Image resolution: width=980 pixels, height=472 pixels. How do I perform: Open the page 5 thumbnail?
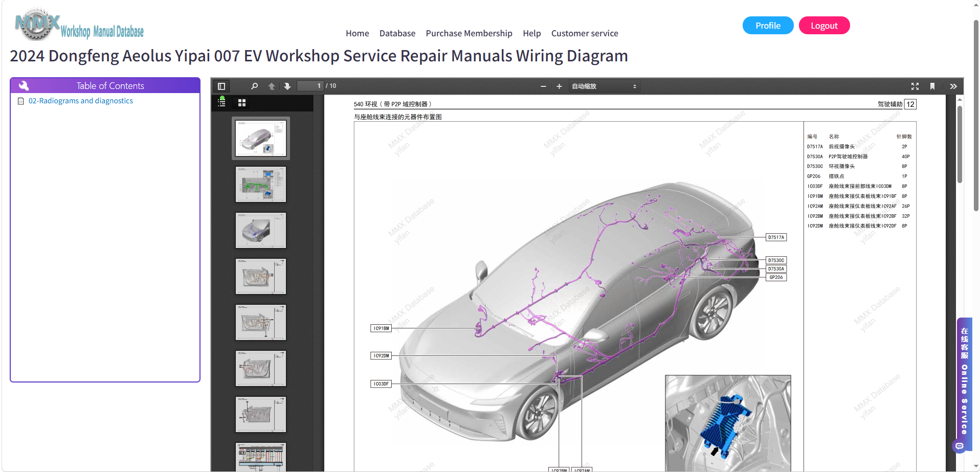(x=261, y=322)
